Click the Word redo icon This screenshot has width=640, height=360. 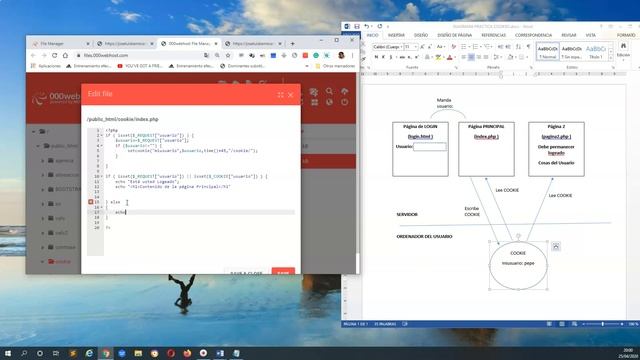[x=380, y=27]
